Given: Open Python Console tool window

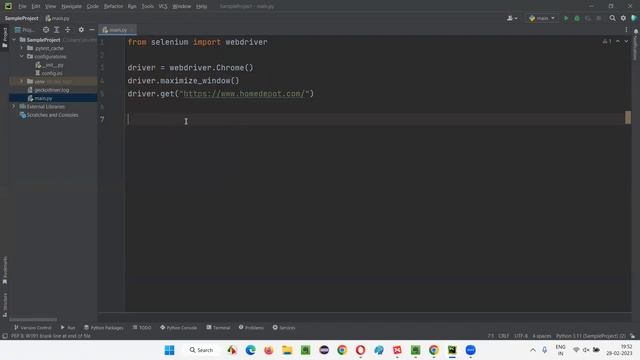Looking at the screenshot, I should pos(178,328).
